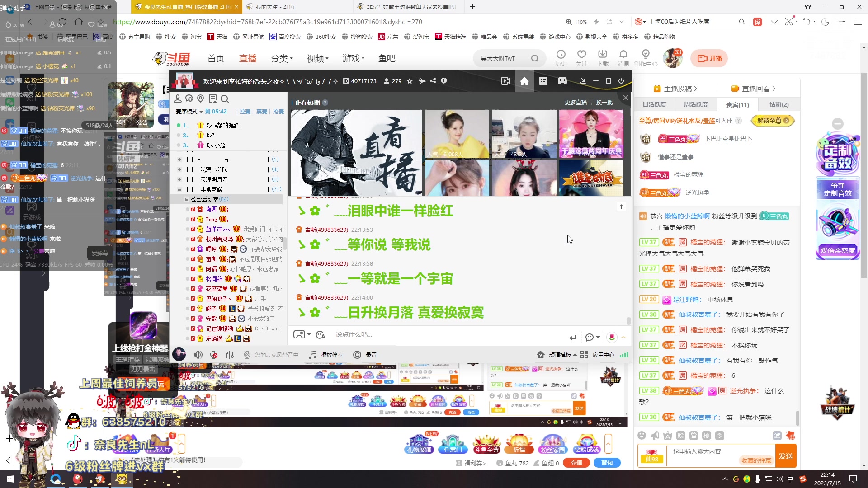This screenshot has height=488, width=868.
Task: Click 解锁至尊 unlock button
Action: (x=773, y=121)
